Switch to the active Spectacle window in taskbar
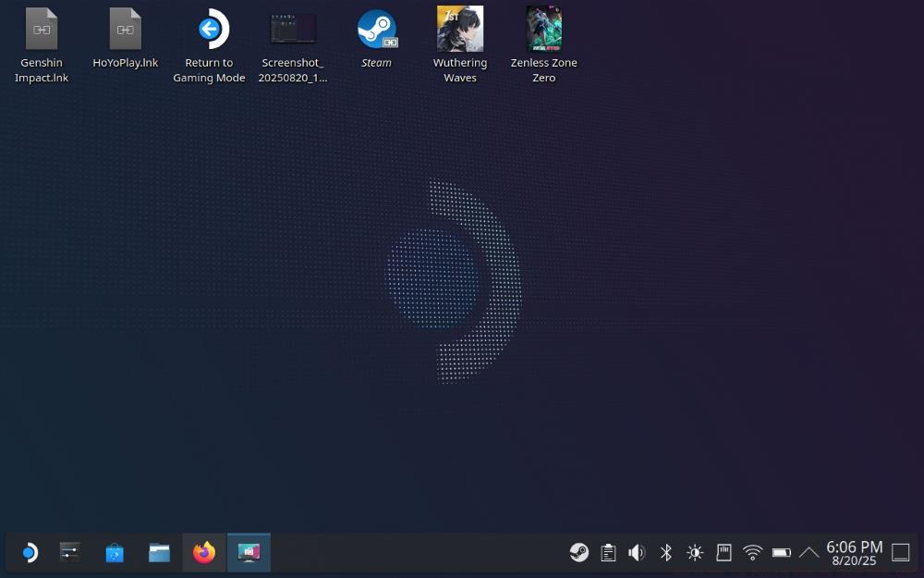This screenshot has width=924, height=578. 248,552
